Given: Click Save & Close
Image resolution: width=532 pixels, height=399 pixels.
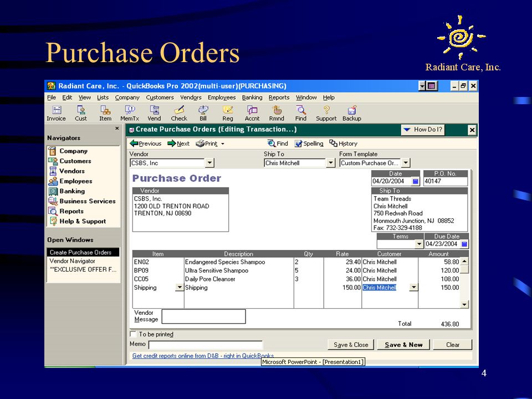Looking at the screenshot, I should point(351,345).
